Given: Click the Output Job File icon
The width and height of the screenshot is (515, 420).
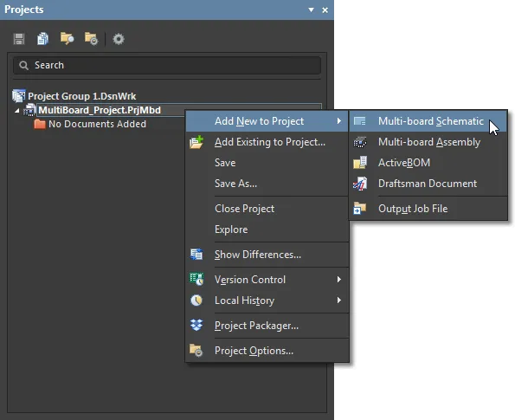Looking at the screenshot, I should click(360, 209).
